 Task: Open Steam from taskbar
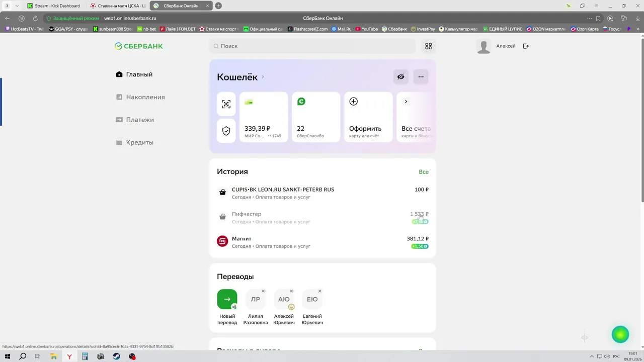116,356
